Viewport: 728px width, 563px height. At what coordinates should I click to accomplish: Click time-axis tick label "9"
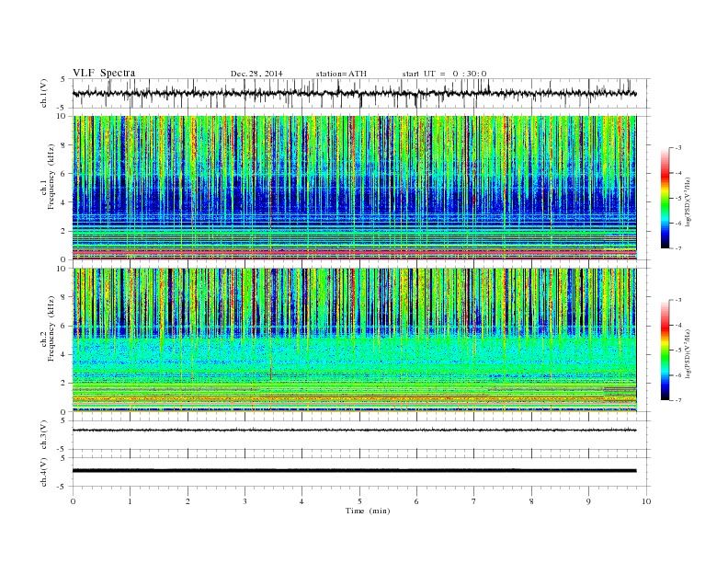pyautogui.click(x=588, y=501)
